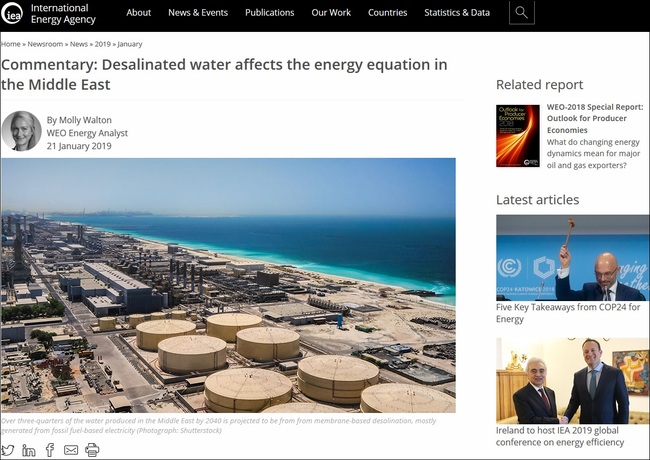
Task: Open the About menu
Action: click(139, 13)
